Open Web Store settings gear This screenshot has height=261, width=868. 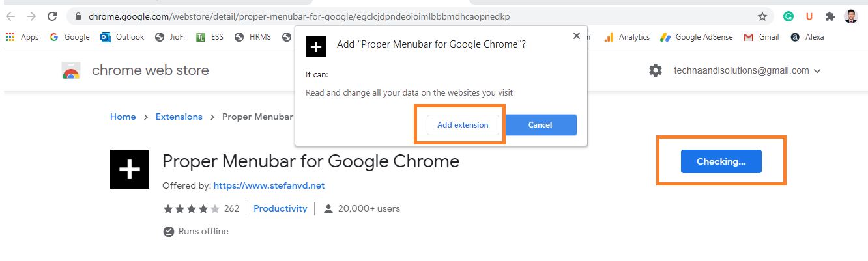coord(656,70)
